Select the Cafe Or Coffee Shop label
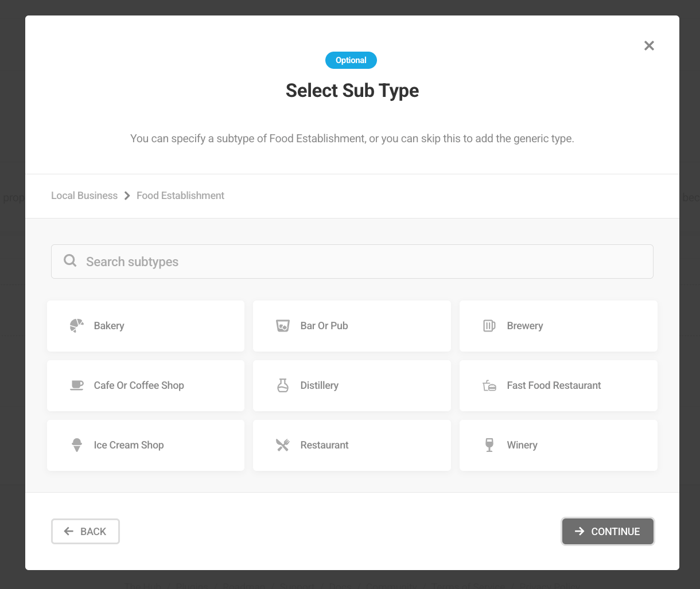Viewport: 700px width, 589px height. coord(139,385)
